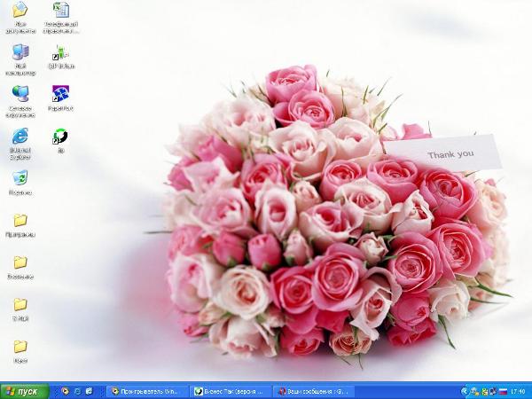Select the third yellow folder on desktop
532x399 pixels.
tap(20, 305)
